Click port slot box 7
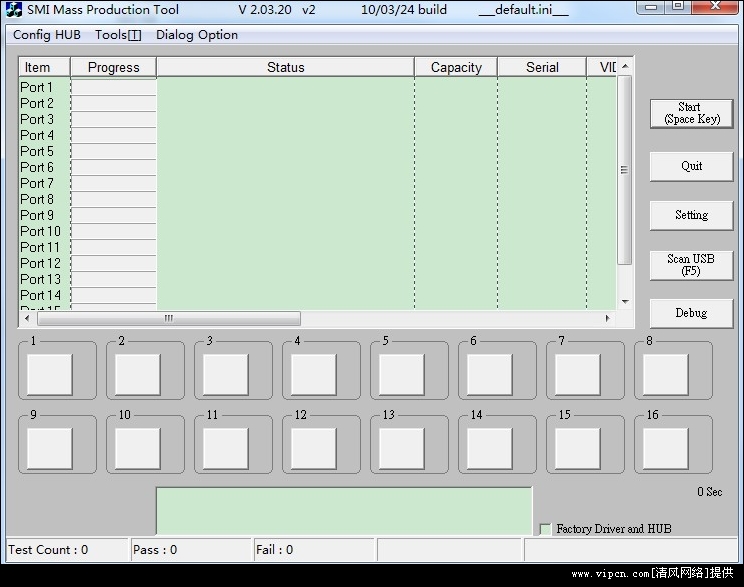This screenshot has width=744, height=587. pos(578,374)
